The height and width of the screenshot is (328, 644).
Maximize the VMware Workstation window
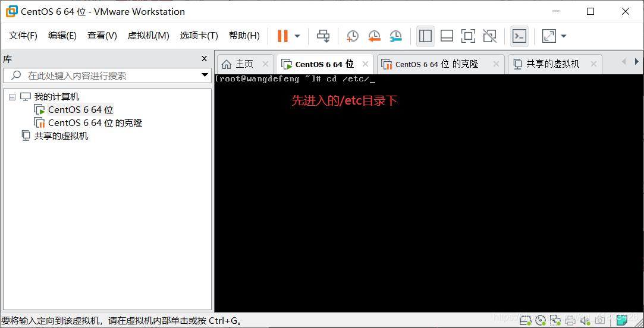[590, 12]
